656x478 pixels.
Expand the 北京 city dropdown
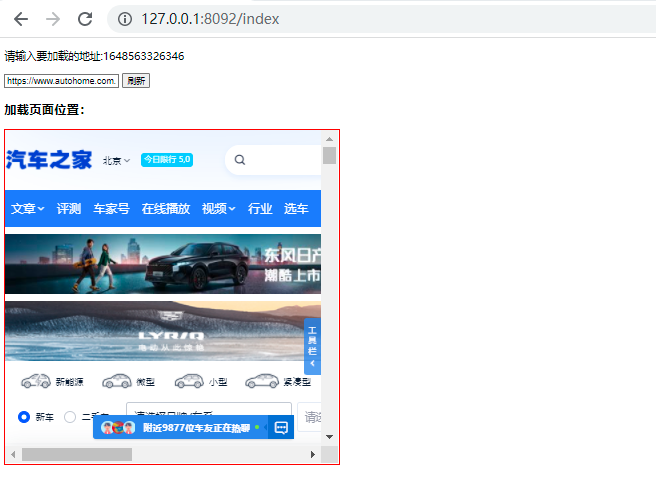pyautogui.click(x=116, y=161)
